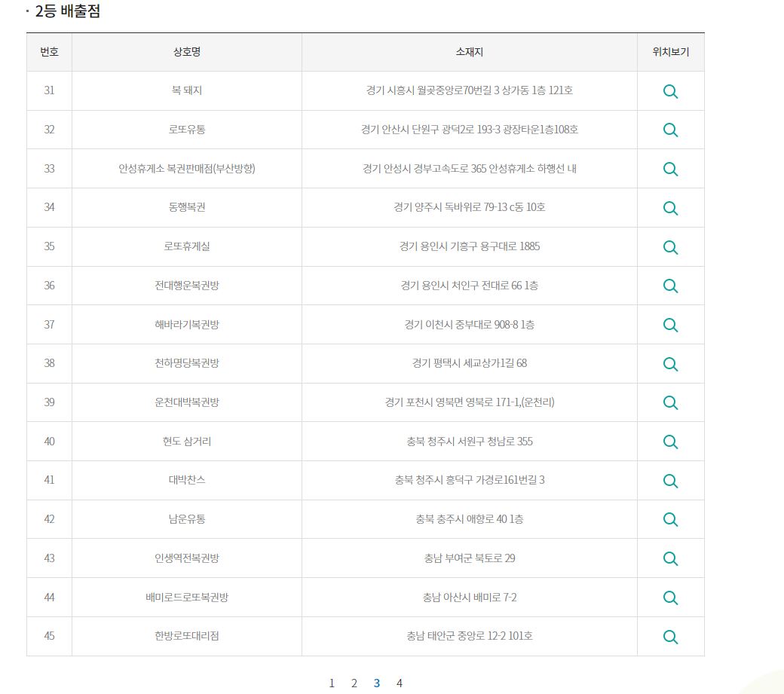Select store name 로또유통

[x=187, y=130]
